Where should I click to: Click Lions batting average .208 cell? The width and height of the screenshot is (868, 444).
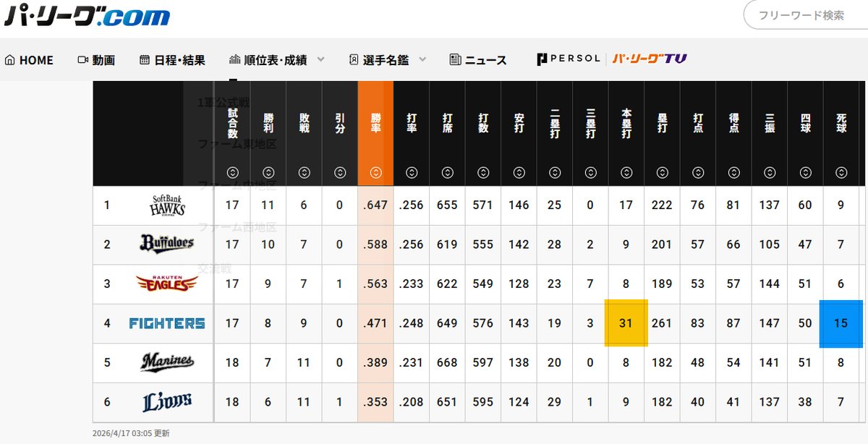point(412,401)
